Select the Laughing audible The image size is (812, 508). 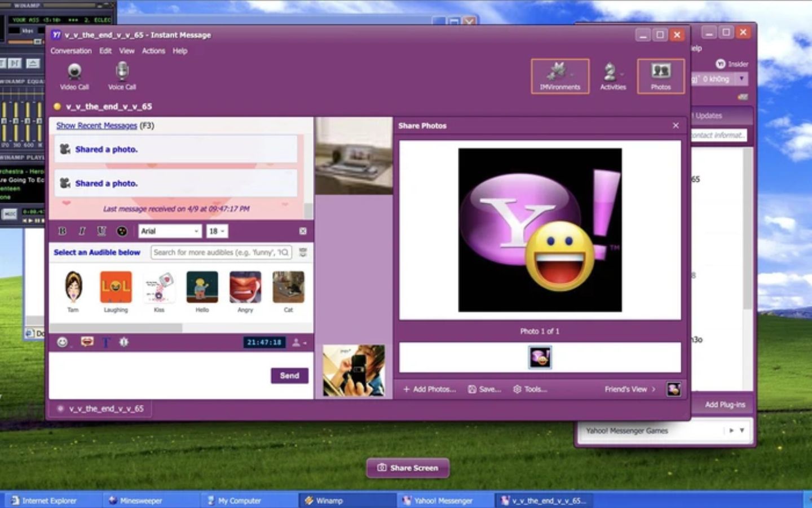tap(115, 287)
